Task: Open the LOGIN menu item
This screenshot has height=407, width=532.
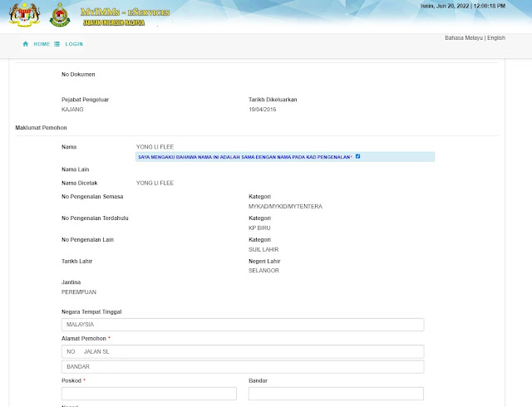Action: point(74,44)
